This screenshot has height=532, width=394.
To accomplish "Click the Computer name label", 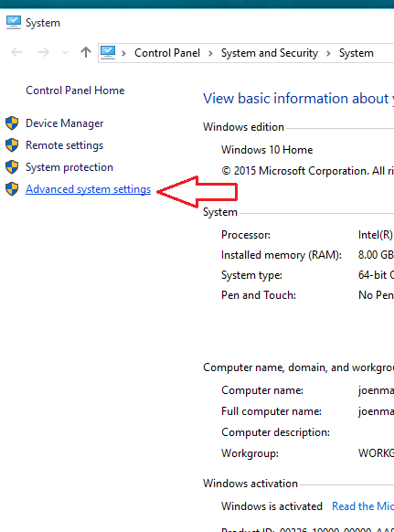I will (x=262, y=390).
